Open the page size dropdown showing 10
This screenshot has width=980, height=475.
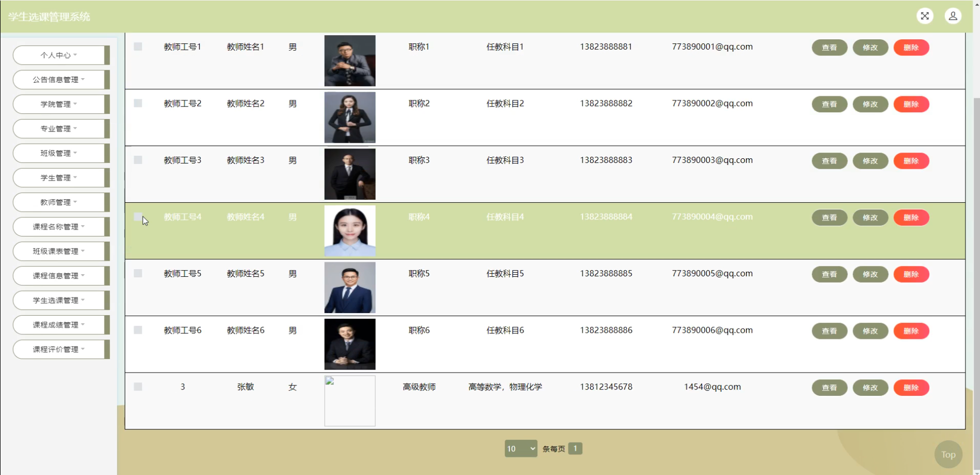click(x=521, y=449)
